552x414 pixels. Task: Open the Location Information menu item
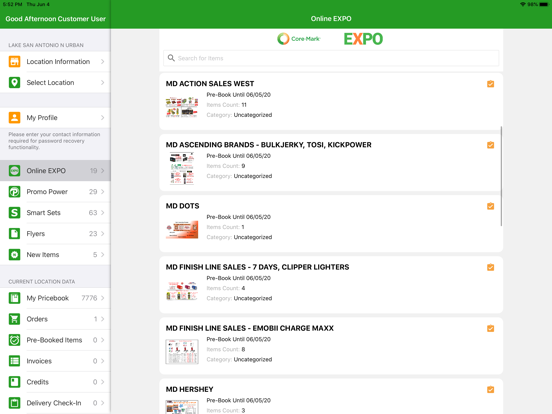click(55, 62)
